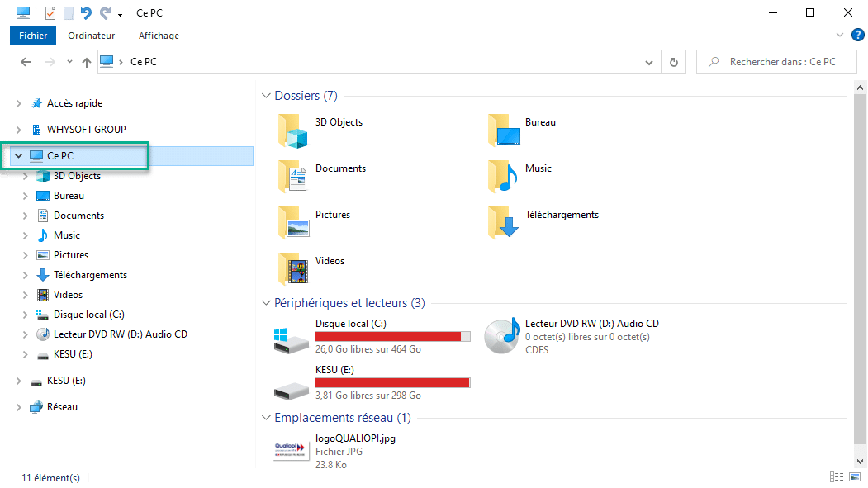Go up one level with Up arrow
The height and width of the screenshot is (488, 868).
[86, 62]
